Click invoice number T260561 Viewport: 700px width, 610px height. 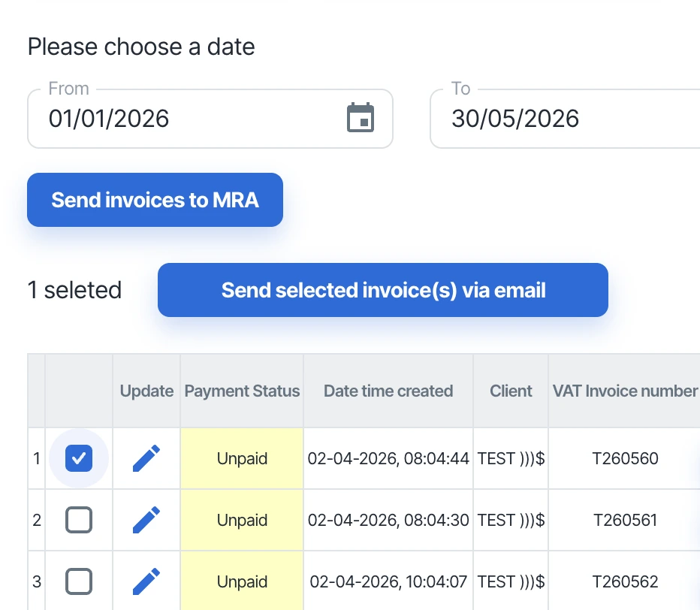click(x=625, y=520)
